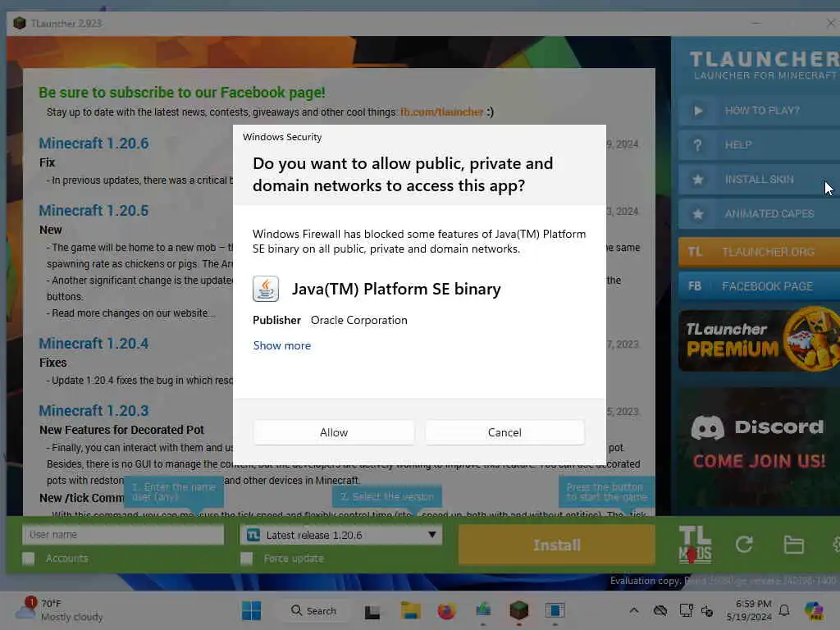Viewport: 840px width, 630px height.
Task: Click the Discord logo in the banner
Action: click(707, 427)
